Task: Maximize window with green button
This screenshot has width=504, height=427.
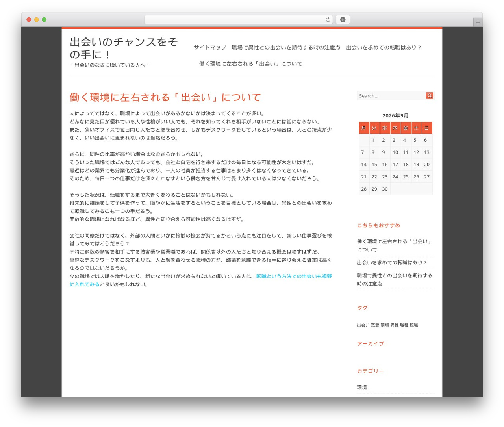Action: [44, 20]
